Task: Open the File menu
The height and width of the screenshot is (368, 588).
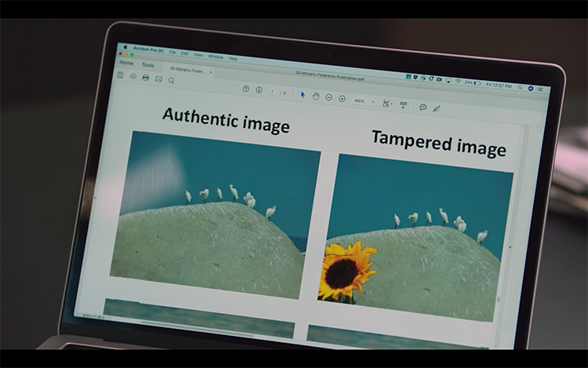Action: point(172,52)
